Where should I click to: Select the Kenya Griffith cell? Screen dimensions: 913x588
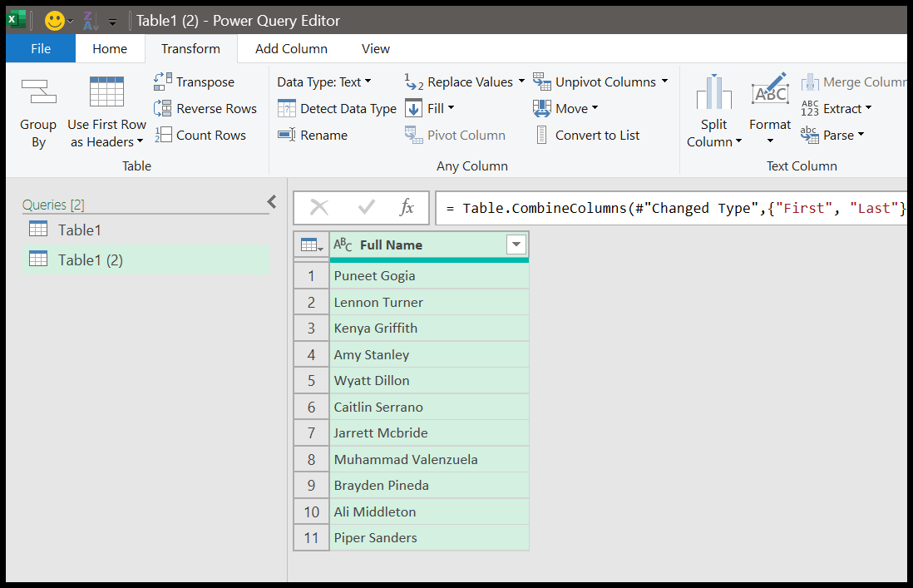point(429,328)
